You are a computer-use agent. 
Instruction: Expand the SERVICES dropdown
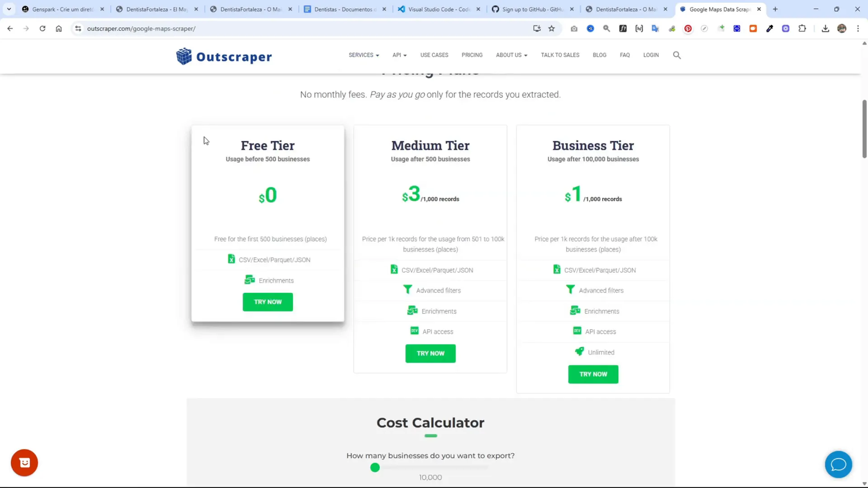tap(362, 55)
